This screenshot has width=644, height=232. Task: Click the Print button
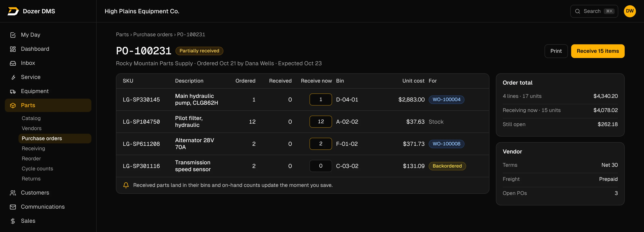point(556,51)
